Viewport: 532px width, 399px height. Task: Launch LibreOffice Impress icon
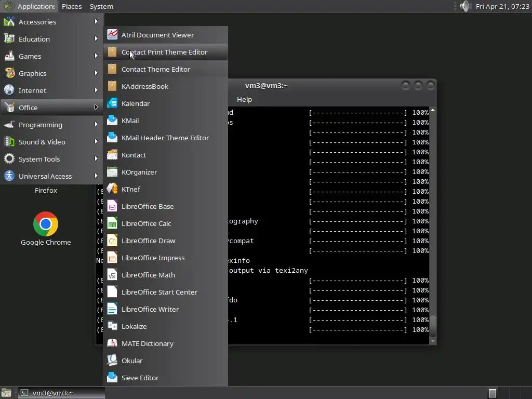coord(112,258)
